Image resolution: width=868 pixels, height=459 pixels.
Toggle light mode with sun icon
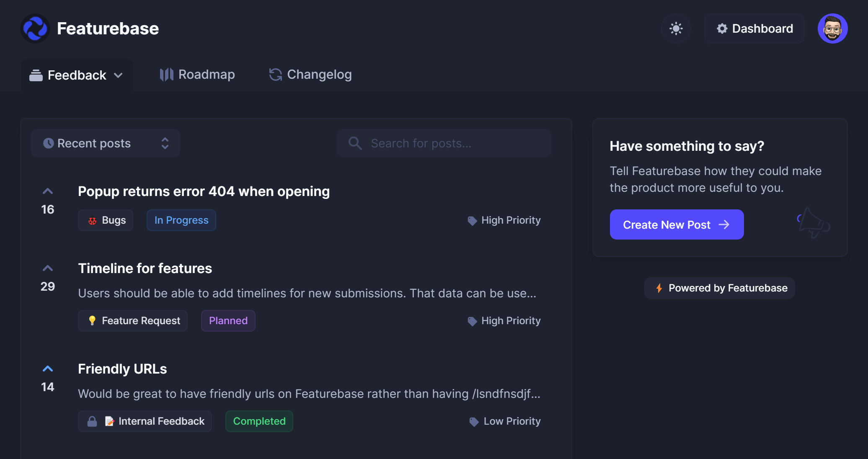pyautogui.click(x=676, y=28)
